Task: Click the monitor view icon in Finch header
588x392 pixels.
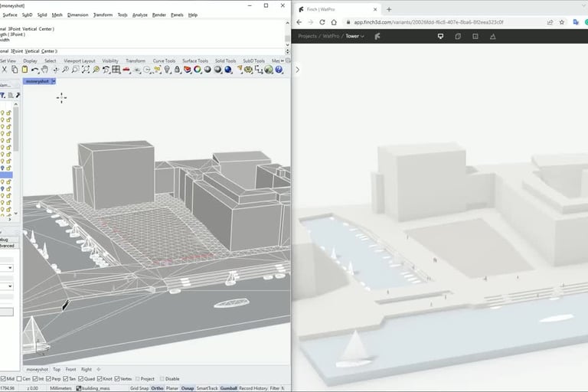Action: tap(441, 36)
